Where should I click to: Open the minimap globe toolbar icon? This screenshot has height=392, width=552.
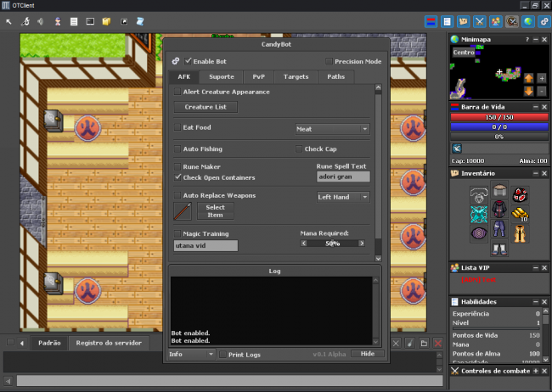point(527,20)
